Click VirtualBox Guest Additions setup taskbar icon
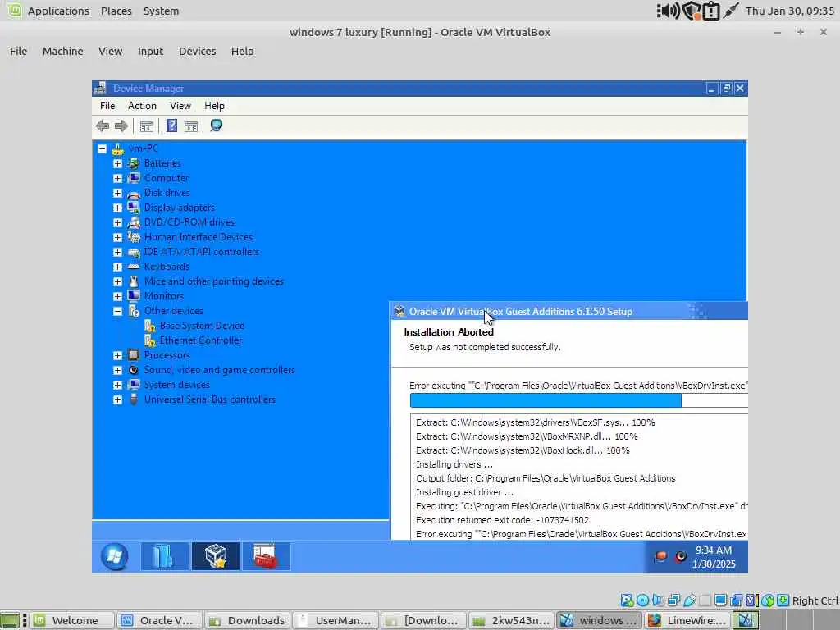The width and height of the screenshot is (840, 630). (x=216, y=556)
